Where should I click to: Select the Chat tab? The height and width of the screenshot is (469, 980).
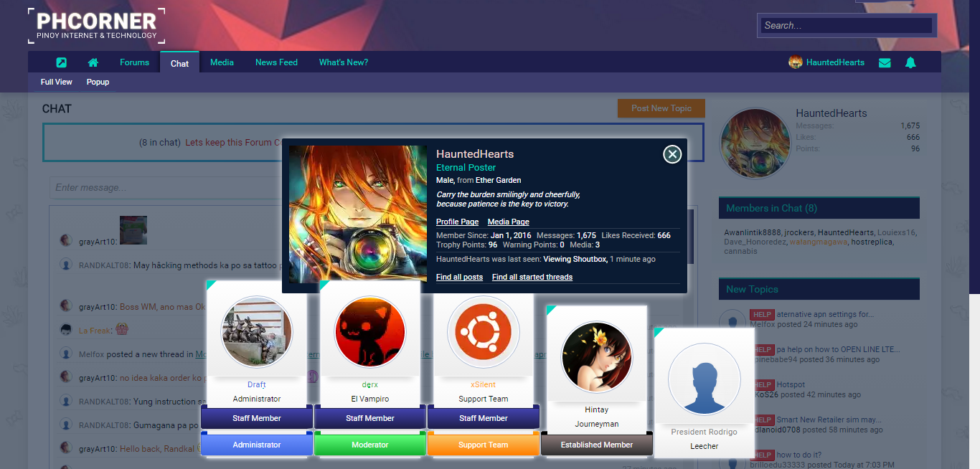click(179, 63)
